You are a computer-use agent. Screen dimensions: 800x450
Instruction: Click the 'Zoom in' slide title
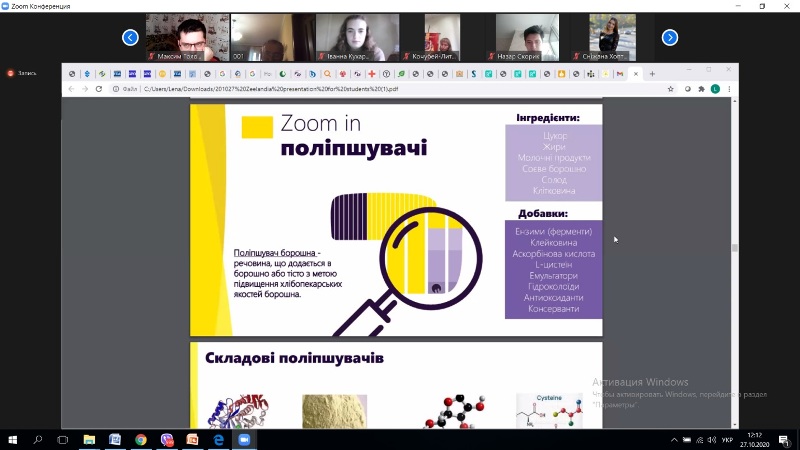point(320,123)
